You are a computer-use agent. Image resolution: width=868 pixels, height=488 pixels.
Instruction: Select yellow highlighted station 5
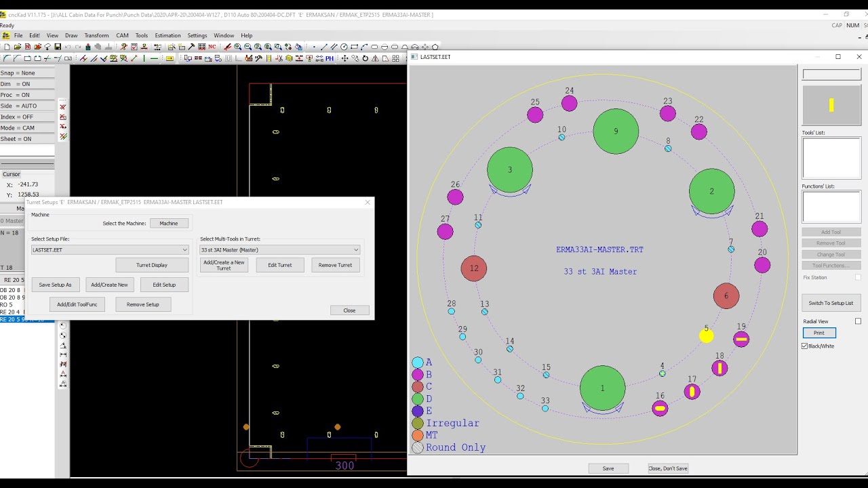coord(706,335)
